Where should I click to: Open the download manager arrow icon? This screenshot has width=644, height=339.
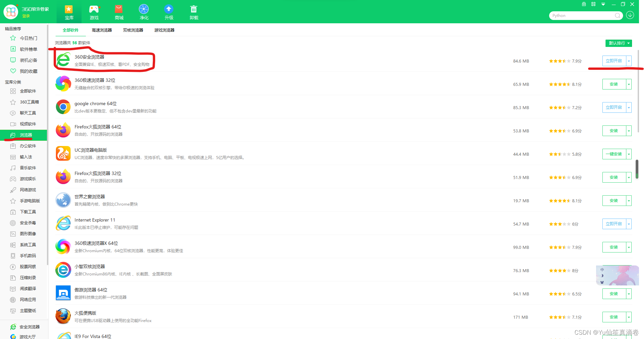[x=630, y=15]
